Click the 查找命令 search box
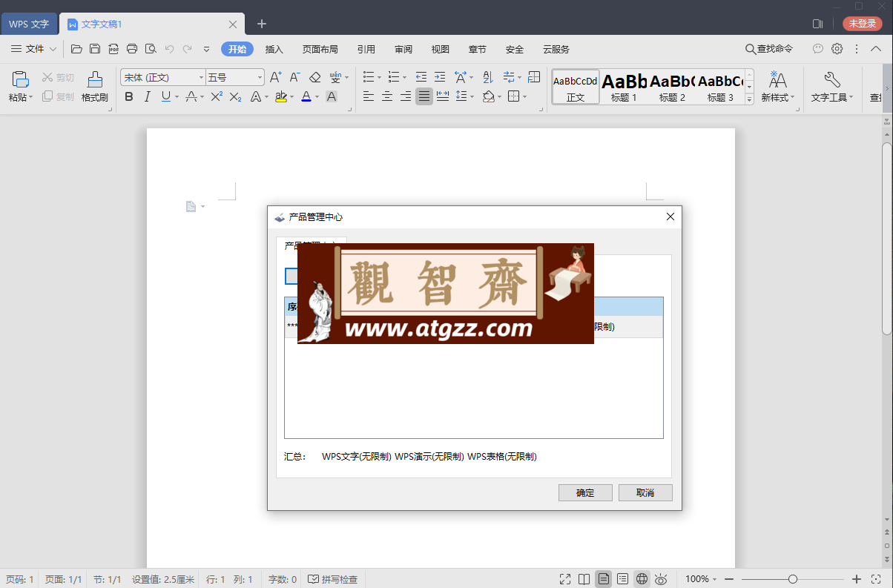The height and width of the screenshot is (588, 893). click(x=770, y=49)
